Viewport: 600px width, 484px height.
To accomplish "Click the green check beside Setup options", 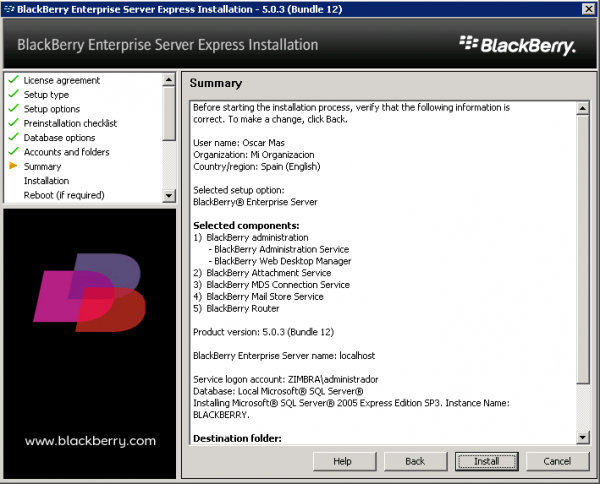I will tap(13, 108).
